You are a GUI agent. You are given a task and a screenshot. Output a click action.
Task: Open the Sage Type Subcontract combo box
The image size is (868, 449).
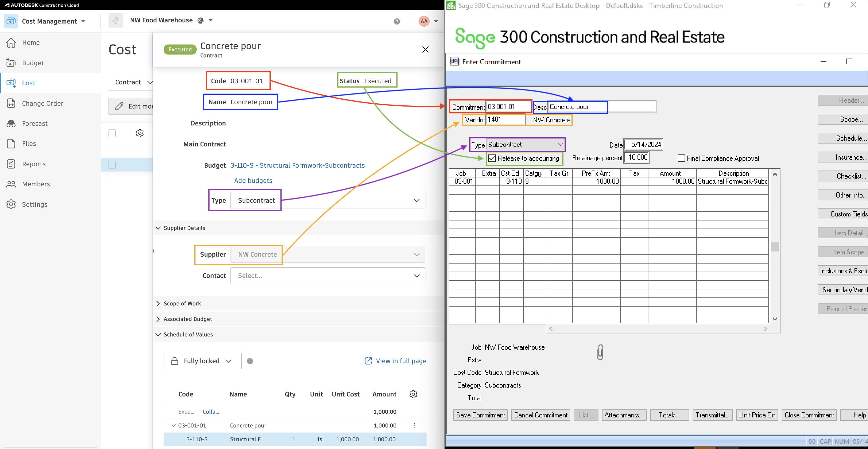525,145
